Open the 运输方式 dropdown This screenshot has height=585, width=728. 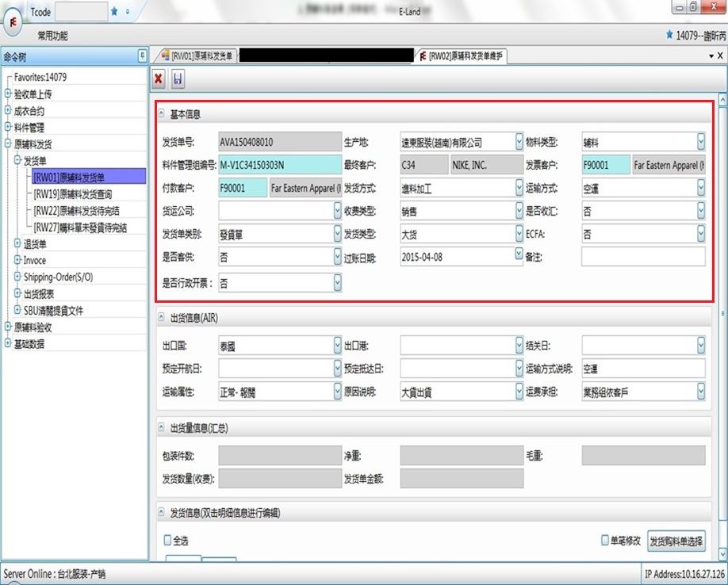point(700,189)
